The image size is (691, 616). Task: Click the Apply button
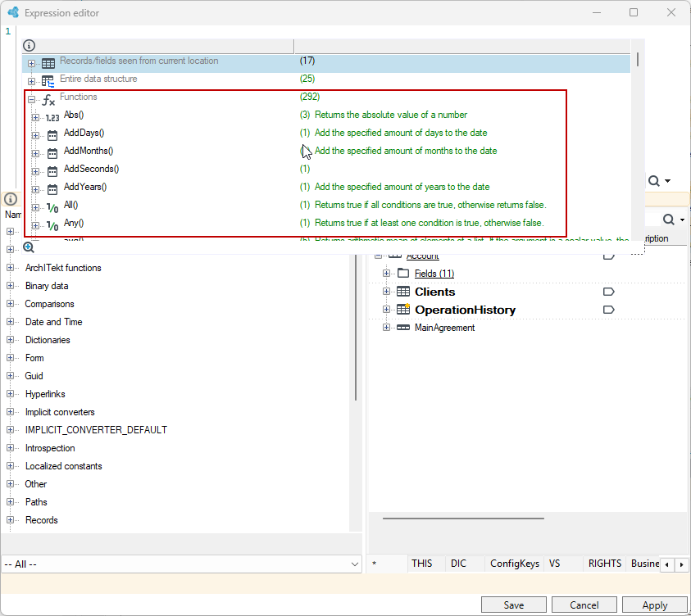coord(655,605)
